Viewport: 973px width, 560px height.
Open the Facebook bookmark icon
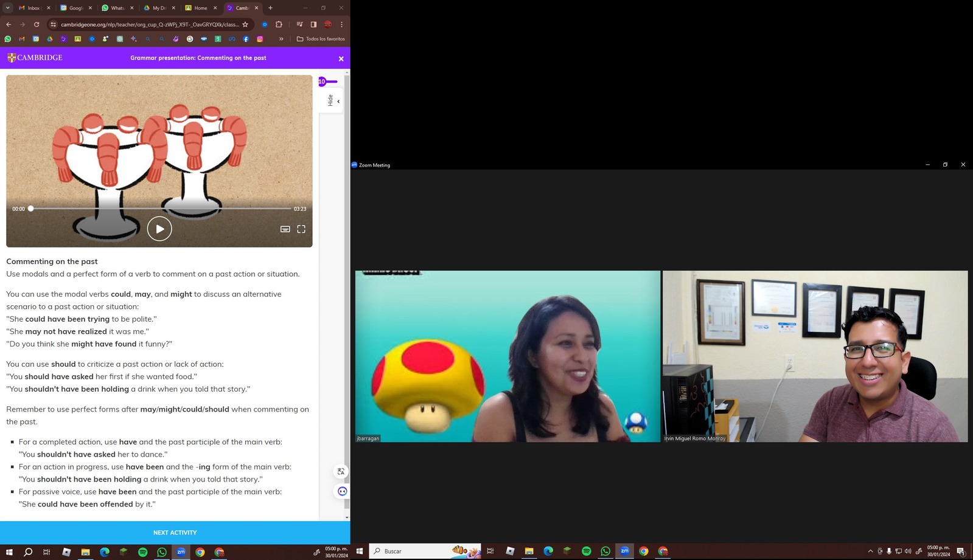pyautogui.click(x=246, y=39)
